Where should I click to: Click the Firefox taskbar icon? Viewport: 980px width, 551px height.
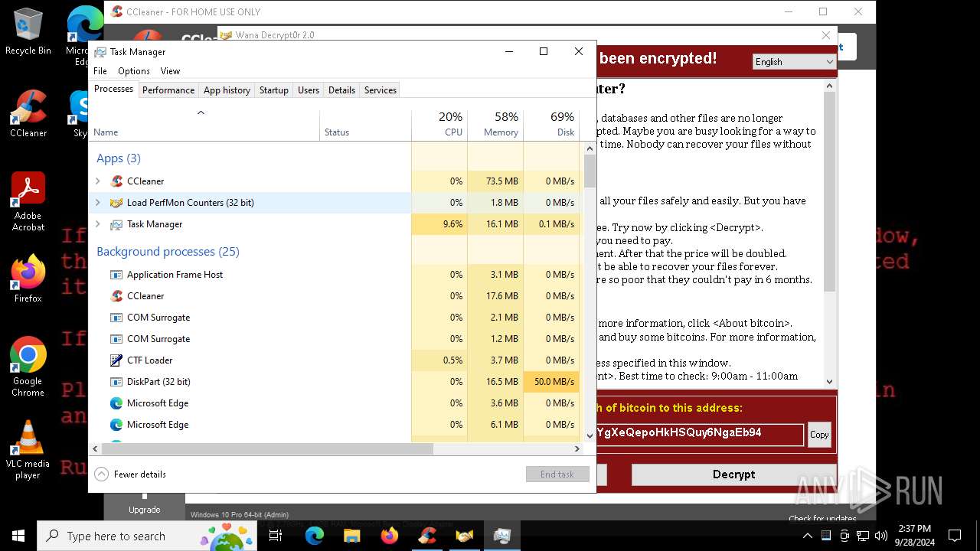(390, 536)
